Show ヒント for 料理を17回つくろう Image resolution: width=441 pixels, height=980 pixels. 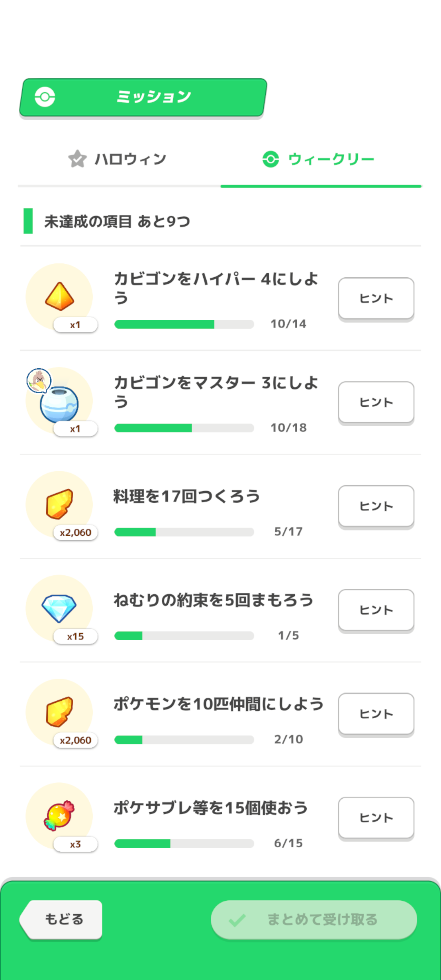coord(376,506)
